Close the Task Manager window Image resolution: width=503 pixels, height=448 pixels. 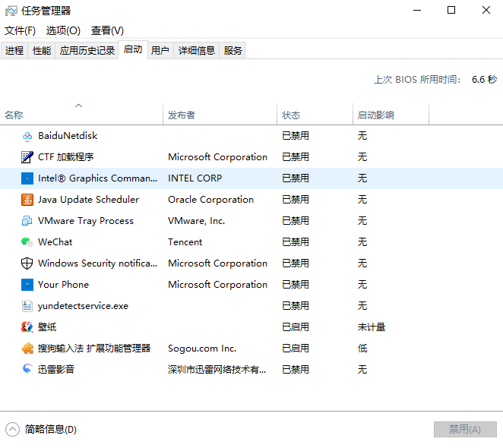pos(486,11)
